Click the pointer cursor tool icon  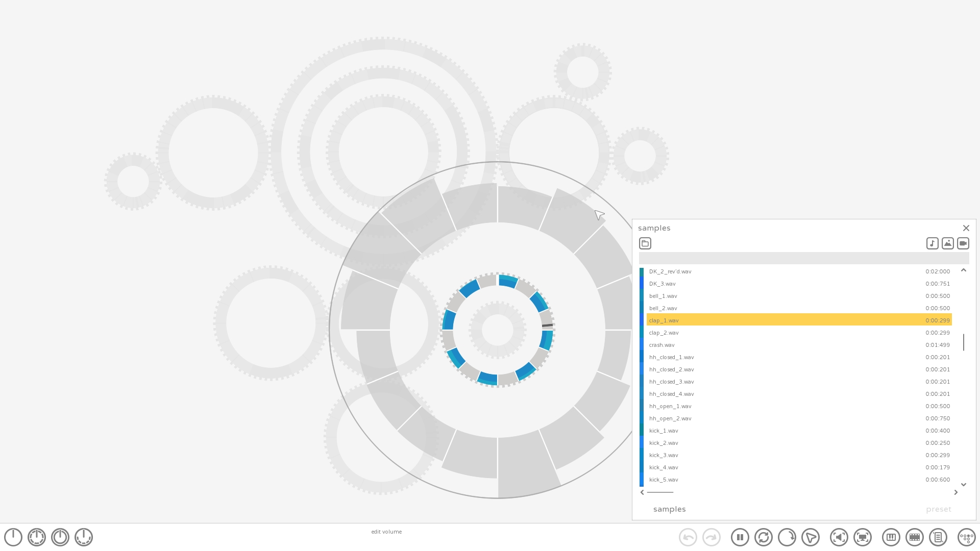(x=810, y=537)
